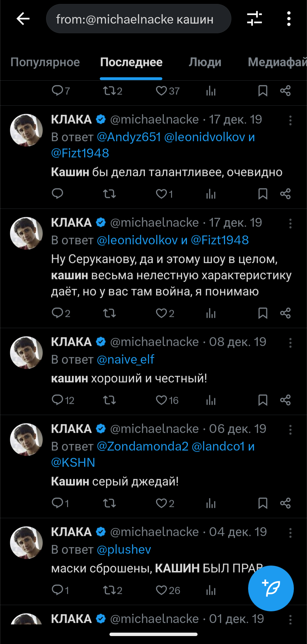Switch to the Популярное tab
Viewport: 307px width, 644px height.
pos(45,62)
